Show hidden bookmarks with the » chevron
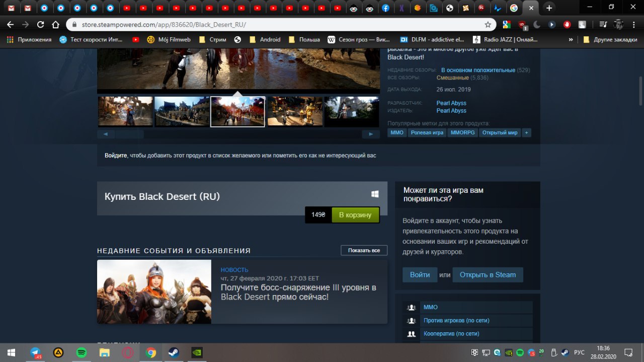Image resolution: width=644 pixels, height=362 pixels. click(571, 39)
